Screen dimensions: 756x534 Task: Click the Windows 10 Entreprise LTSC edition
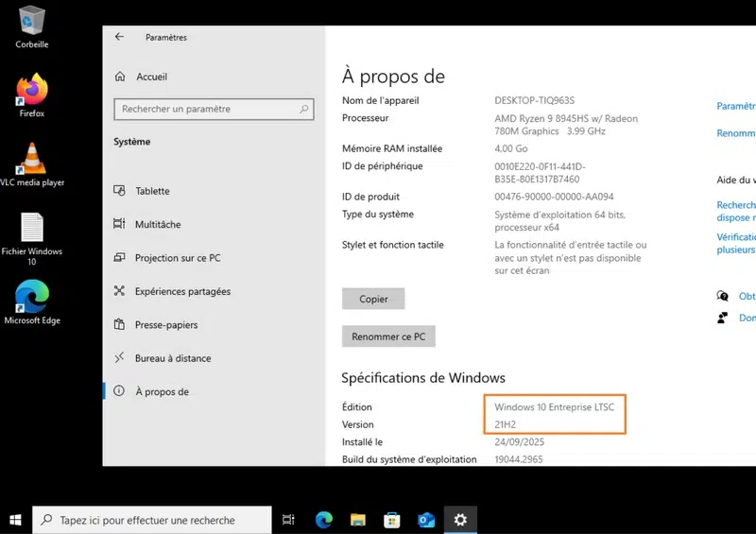coord(555,407)
